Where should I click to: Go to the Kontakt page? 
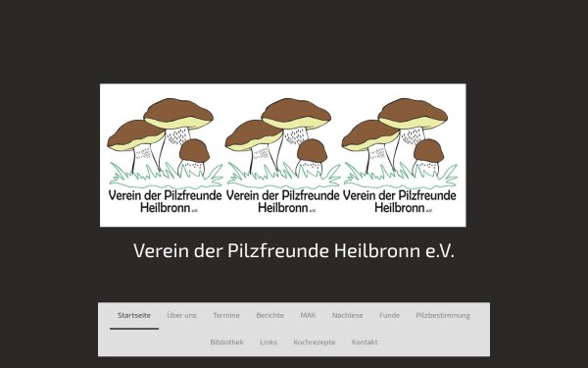pos(365,342)
